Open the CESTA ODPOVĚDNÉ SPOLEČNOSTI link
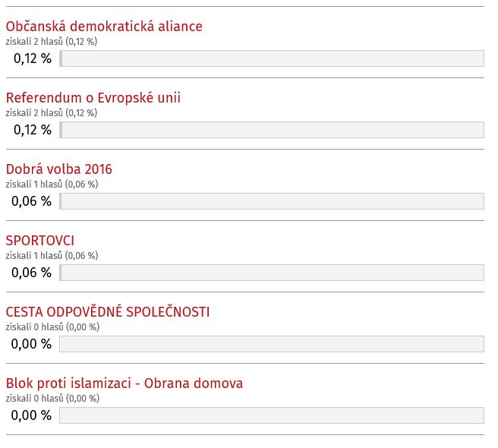This screenshot has height=448, width=498. [108, 312]
